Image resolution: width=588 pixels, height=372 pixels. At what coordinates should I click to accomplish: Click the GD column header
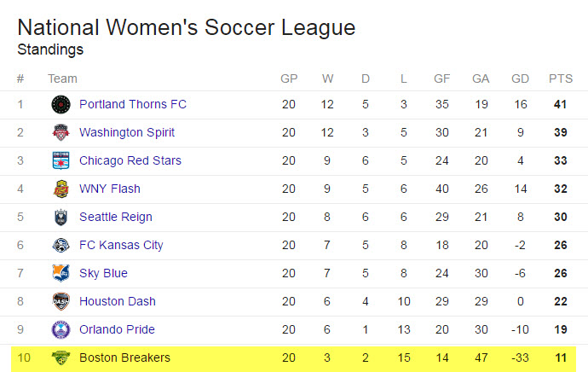[520, 78]
